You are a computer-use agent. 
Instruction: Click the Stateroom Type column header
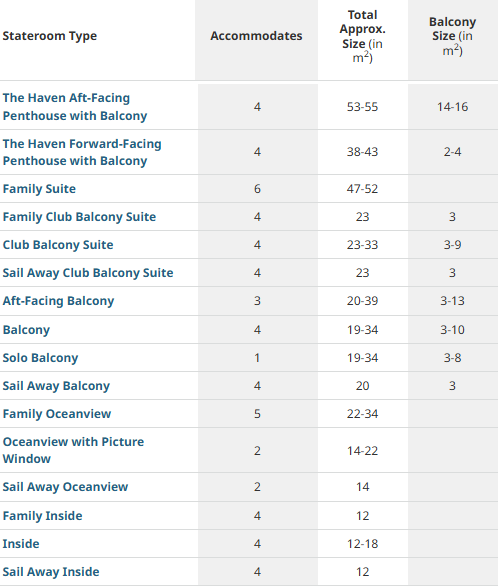[50, 36]
